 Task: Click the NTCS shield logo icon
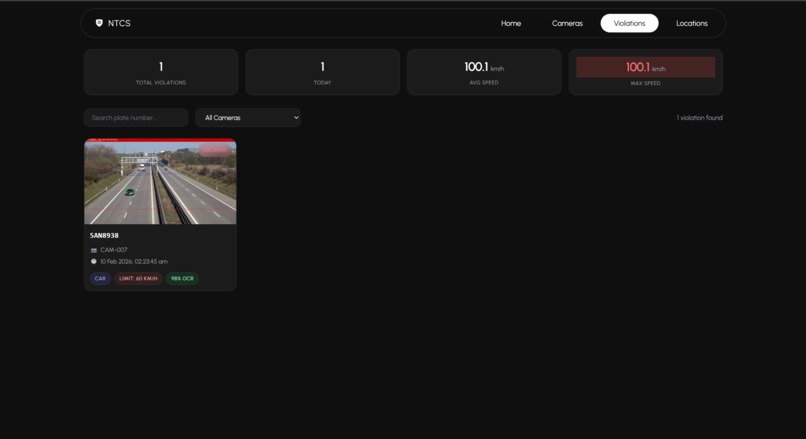(99, 23)
